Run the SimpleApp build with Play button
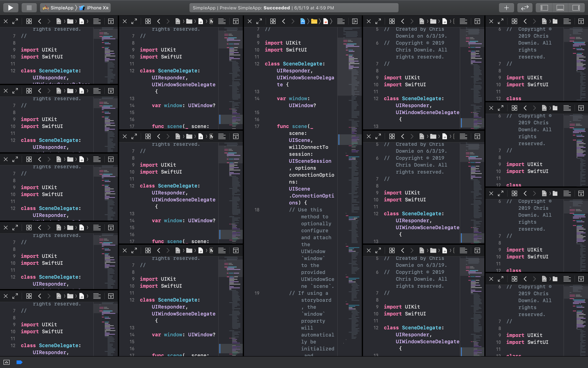 (11, 8)
